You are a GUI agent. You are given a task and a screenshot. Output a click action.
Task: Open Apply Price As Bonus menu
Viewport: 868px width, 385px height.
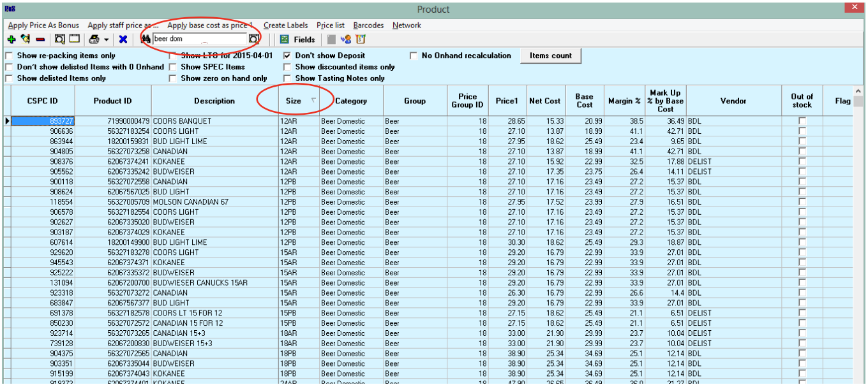43,25
